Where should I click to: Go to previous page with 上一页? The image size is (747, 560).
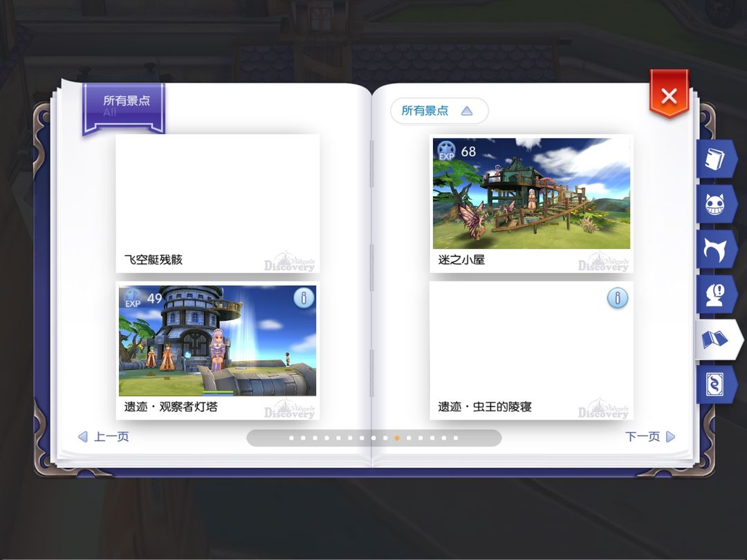pos(104,437)
